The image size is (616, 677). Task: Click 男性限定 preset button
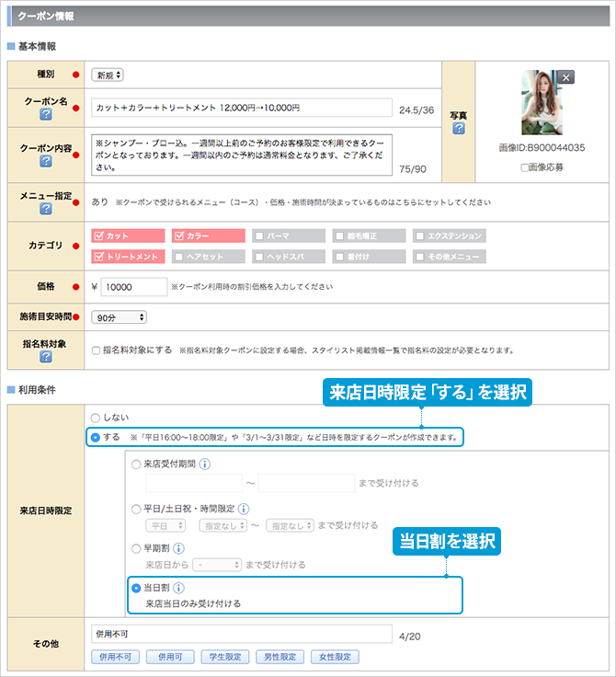coord(279,657)
